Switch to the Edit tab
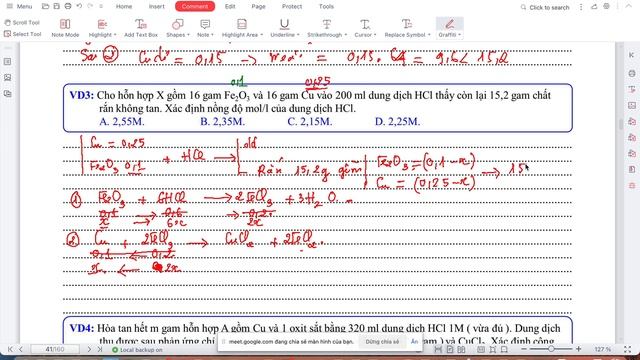This screenshot has width=640, height=360. click(230, 7)
